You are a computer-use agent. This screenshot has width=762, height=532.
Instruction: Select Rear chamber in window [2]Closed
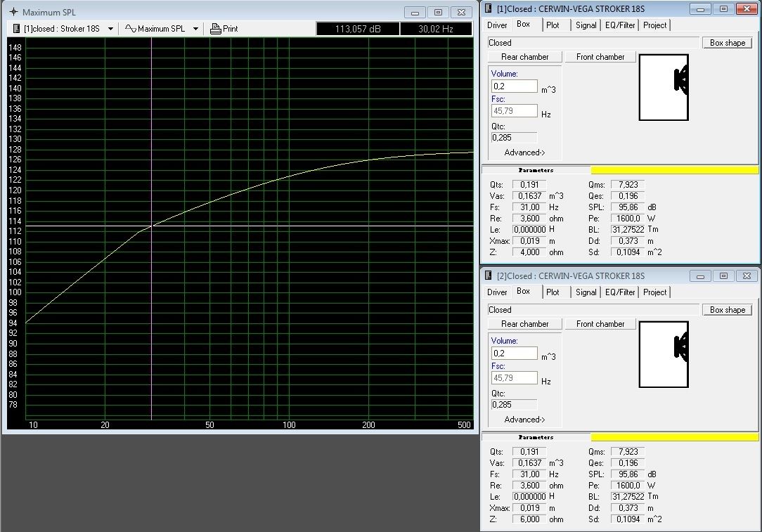525,323
